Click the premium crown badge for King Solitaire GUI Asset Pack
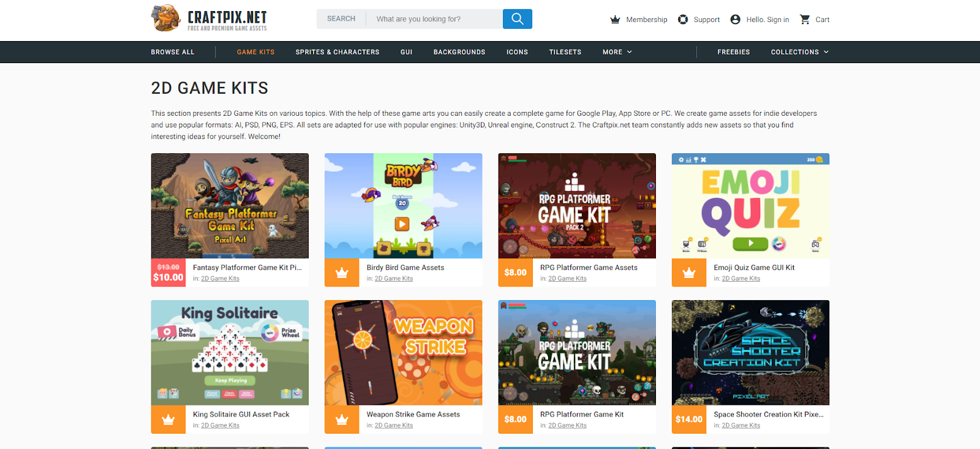Viewport: 980px width, 449px height. [x=168, y=420]
